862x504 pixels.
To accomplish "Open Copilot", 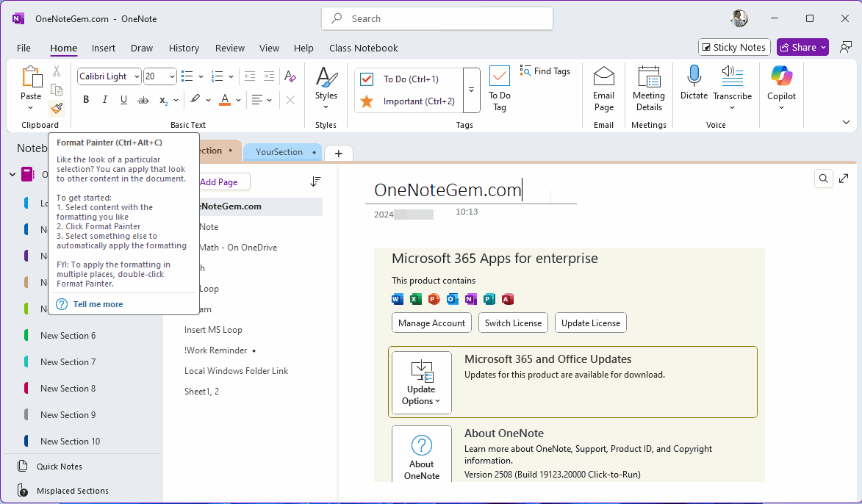I will point(780,83).
